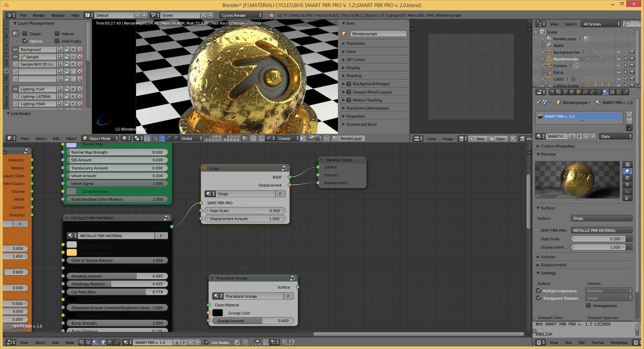Click the Grunge Color black swatch
Image resolution: width=644 pixels, height=349 pixels.
217,313
